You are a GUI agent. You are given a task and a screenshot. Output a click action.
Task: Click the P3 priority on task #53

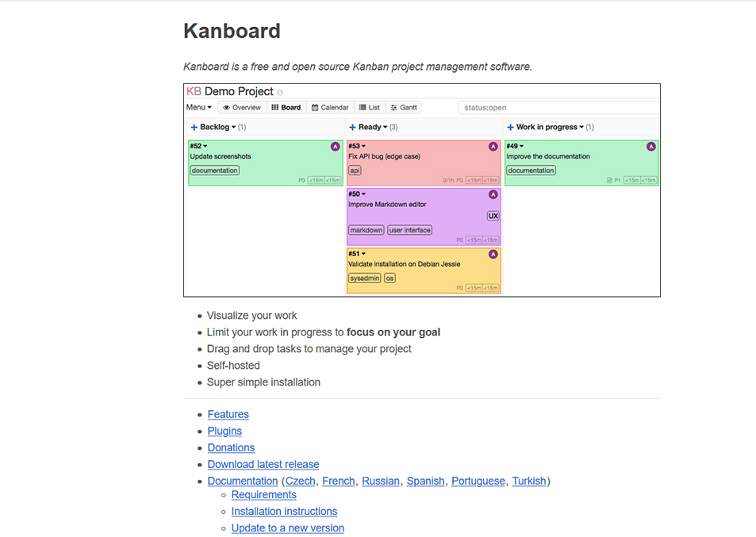459,180
